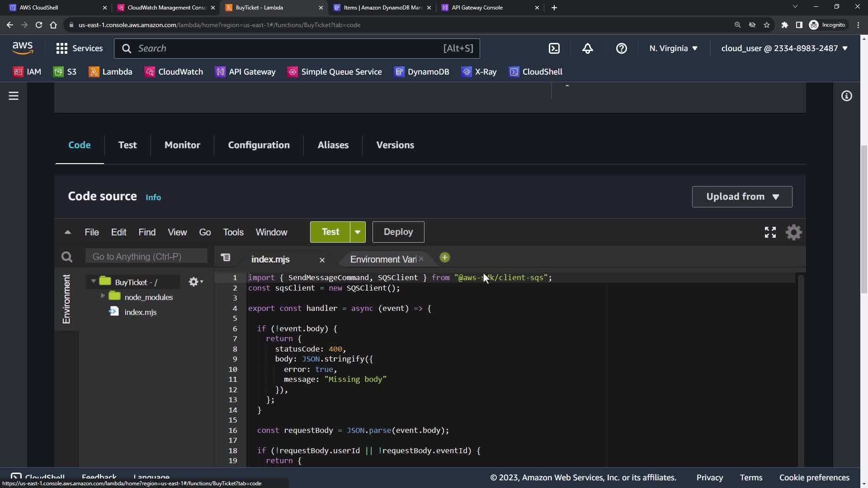The image size is (868, 488).
Task: Toggle the left hamburger navigation menu
Action: pos(14,96)
